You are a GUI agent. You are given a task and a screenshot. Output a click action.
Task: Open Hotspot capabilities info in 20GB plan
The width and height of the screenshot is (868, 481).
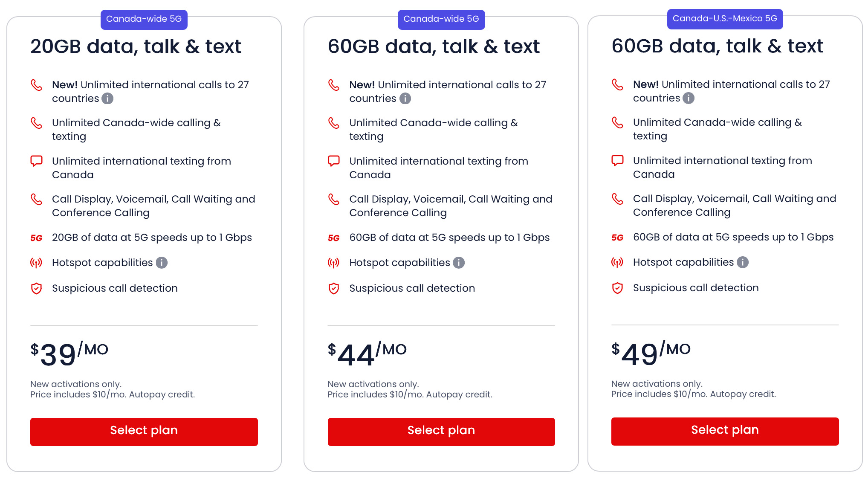(x=162, y=263)
